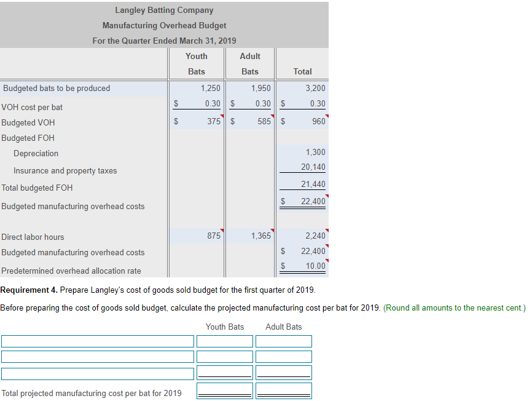Select the Total budgeted VOH cell 960
The image size is (532, 401).
303,121
